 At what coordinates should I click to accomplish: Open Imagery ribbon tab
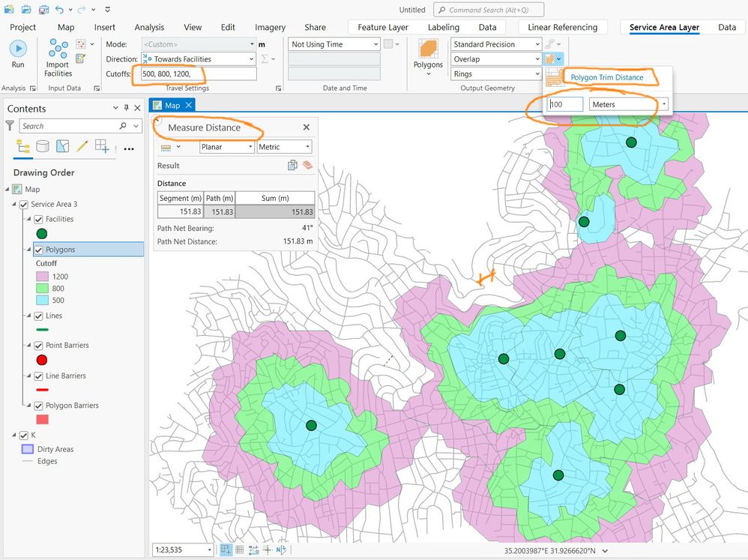270,27
